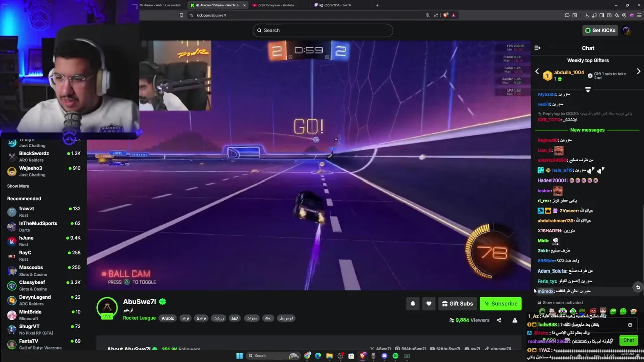Image resolution: width=644 pixels, height=362 pixels.
Task: Open recommended channel Classybeef
Action: (x=43, y=286)
